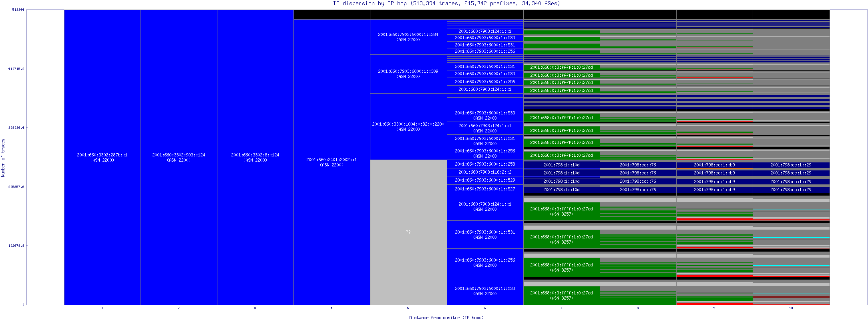This screenshot has height=320, width=868.
Task: Click 2001:798:1::10d in the ::529 row
Action: tap(561, 181)
